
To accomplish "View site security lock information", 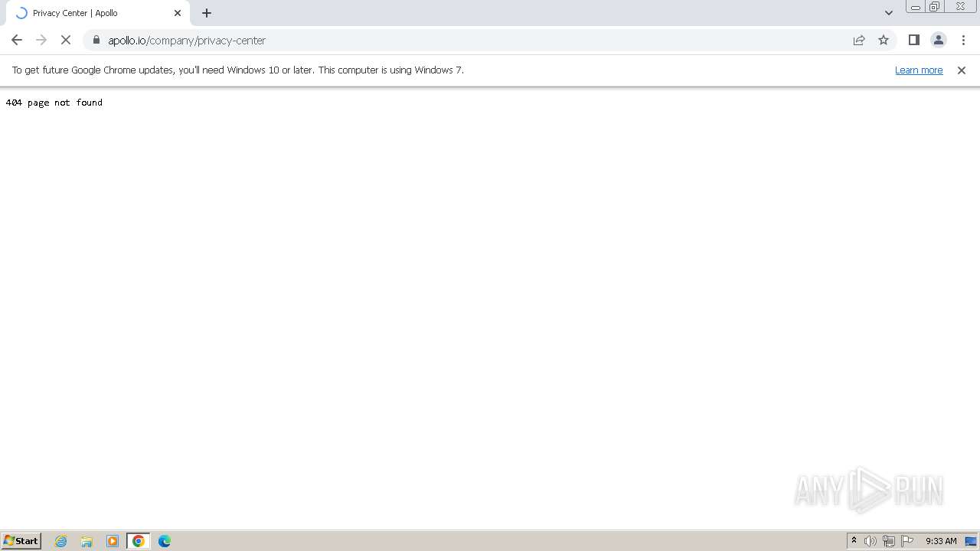I will coord(96,40).
